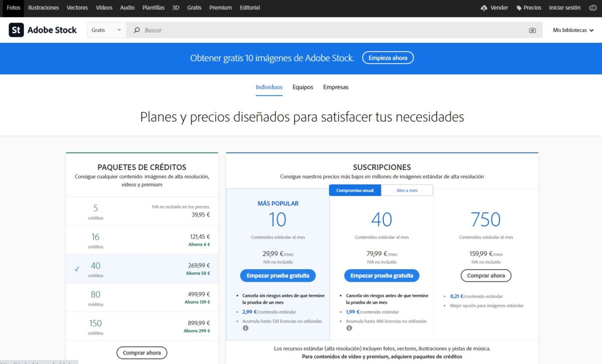Select the 150 créditos package
Viewport: 602px width, 364px height.
[142, 326]
